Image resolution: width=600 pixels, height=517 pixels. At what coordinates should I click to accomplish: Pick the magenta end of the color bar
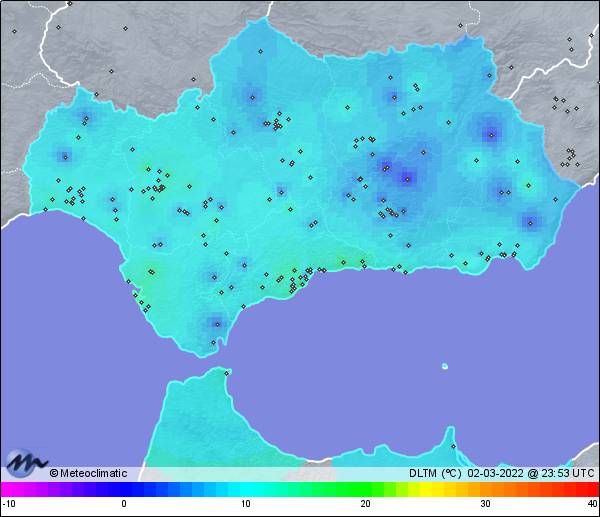pos(11,489)
